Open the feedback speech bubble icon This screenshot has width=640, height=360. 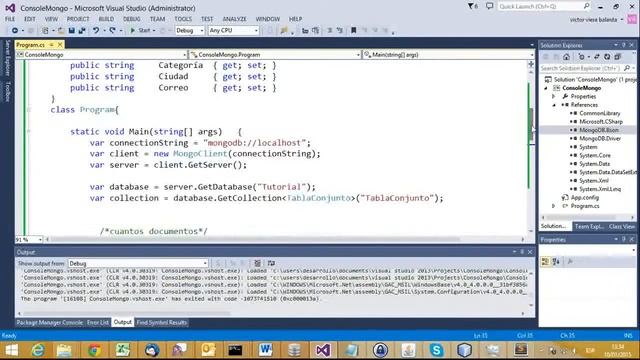point(489,6)
